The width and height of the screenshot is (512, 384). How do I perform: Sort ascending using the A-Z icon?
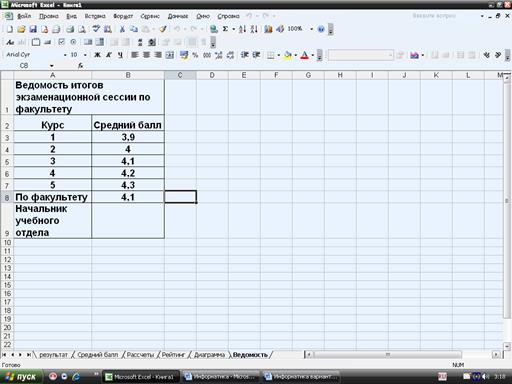[x=242, y=29]
